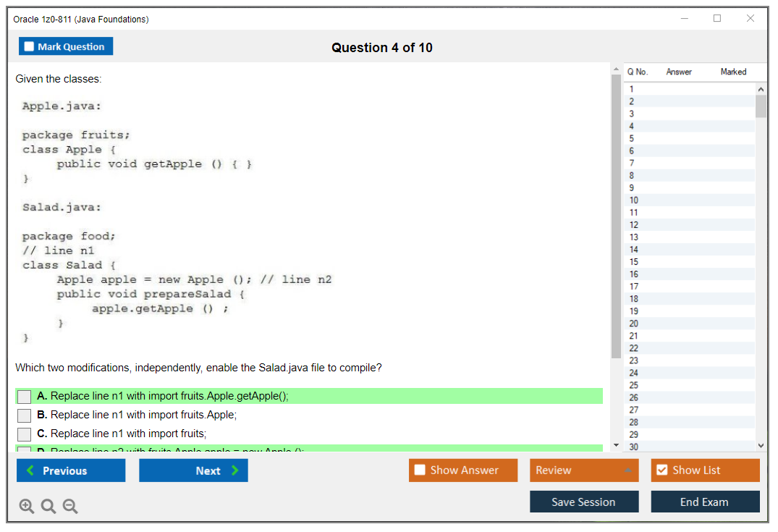Select the Answer column header
Viewport: 778px width, 532px height.
(678, 72)
